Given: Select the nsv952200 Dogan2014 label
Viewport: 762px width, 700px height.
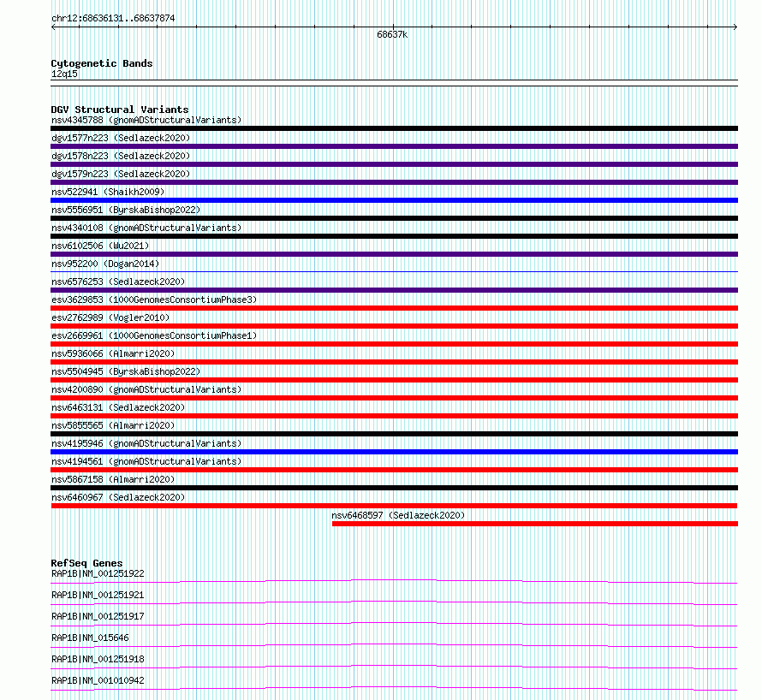Looking at the screenshot, I should click(x=105, y=264).
